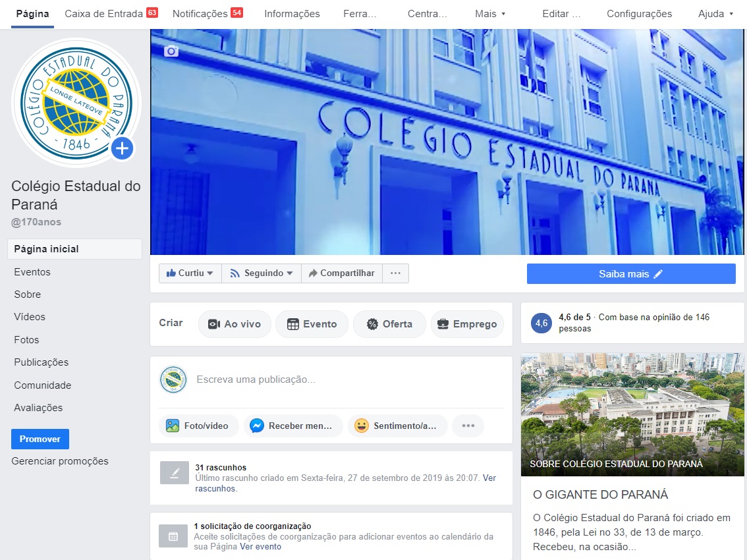Viewport: 747px width, 560px height.
Task: Select Página inicial in the sidebar
Action: [75, 249]
